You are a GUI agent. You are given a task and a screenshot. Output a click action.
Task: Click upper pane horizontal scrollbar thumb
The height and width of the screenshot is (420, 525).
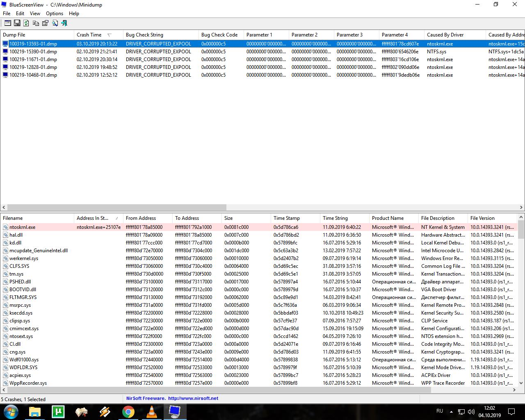(117, 208)
